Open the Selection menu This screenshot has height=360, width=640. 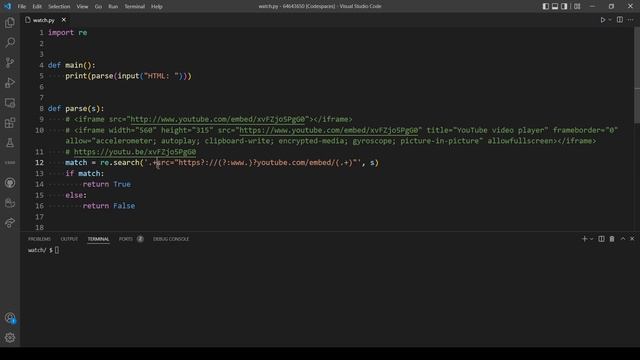(x=59, y=7)
